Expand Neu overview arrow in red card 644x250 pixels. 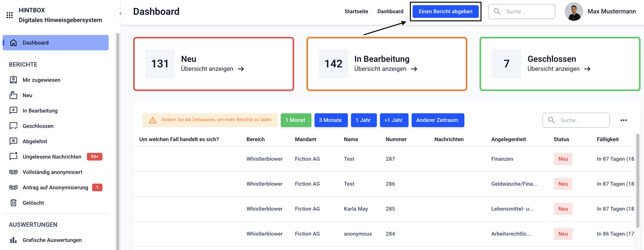241,69
